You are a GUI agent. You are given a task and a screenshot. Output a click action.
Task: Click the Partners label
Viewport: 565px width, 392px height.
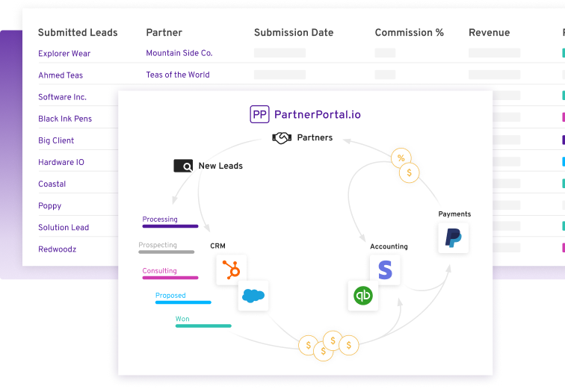click(x=315, y=137)
